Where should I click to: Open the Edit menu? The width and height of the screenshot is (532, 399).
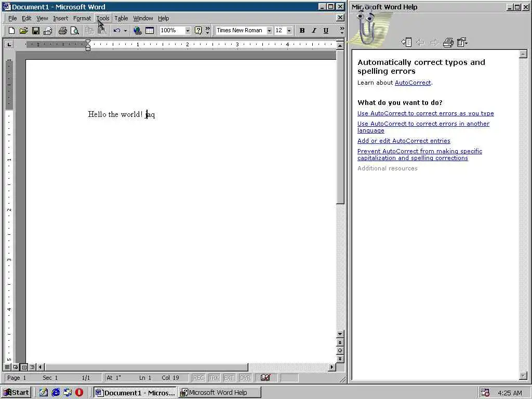26,18
